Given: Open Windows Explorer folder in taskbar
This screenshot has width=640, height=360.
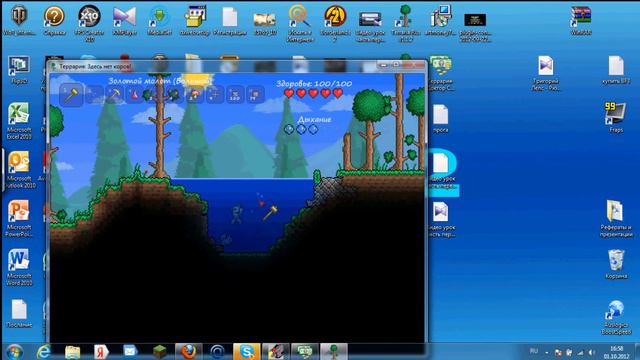Looking at the screenshot, I should pyautogui.click(x=72, y=351).
